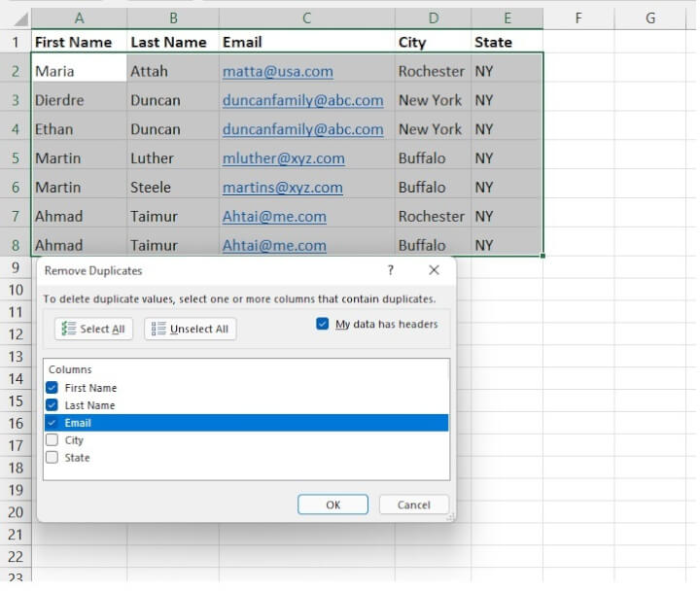This screenshot has height=592, width=700.
Task: Select row 5 header
Action: tap(15, 158)
